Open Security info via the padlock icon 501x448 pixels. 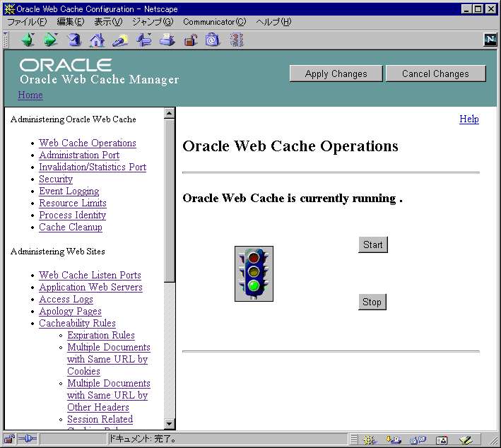pos(191,40)
